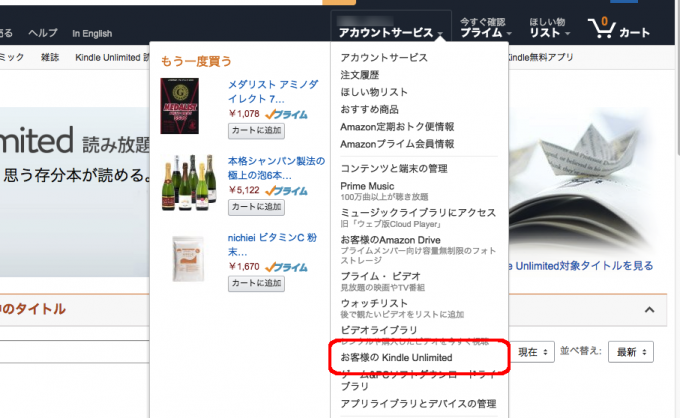Open コンテンツと端末の管理
Image resolution: width=680 pixels, height=418 pixels.
point(394,169)
